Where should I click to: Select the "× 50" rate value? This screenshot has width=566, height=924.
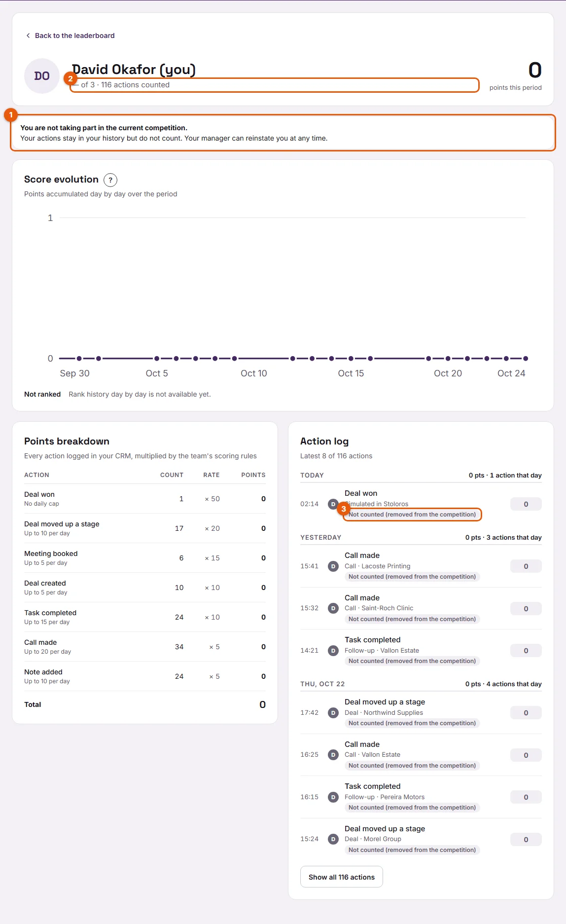(x=212, y=499)
